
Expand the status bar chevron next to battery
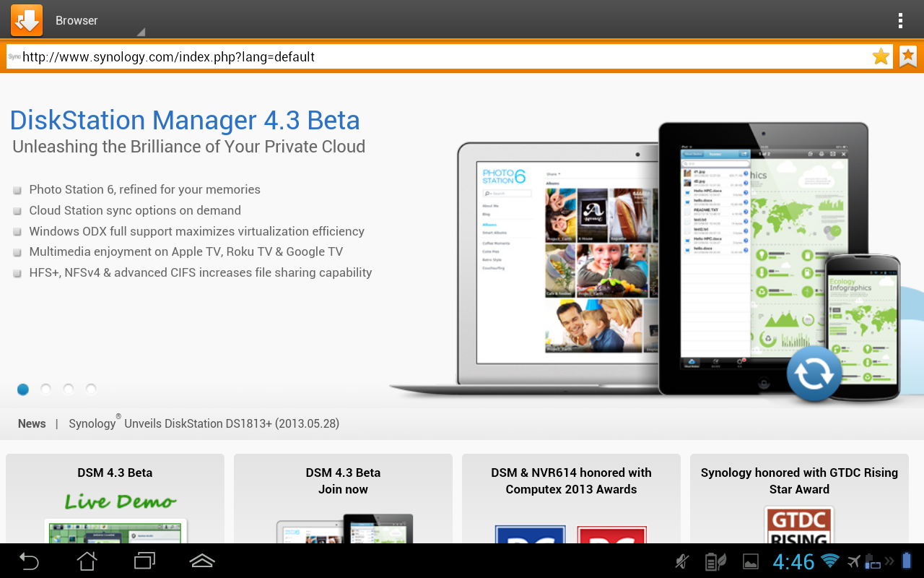click(x=891, y=561)
